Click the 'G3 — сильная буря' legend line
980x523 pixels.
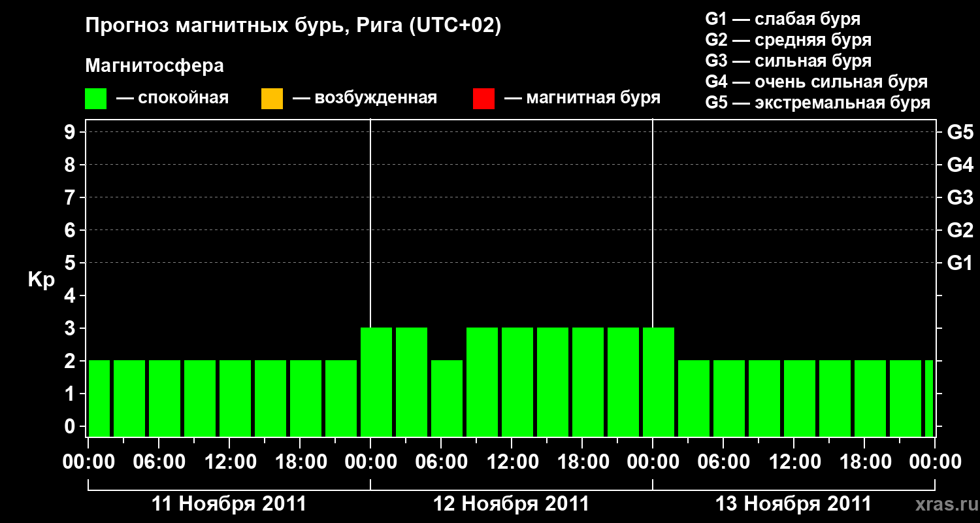(x=789, y=61)
